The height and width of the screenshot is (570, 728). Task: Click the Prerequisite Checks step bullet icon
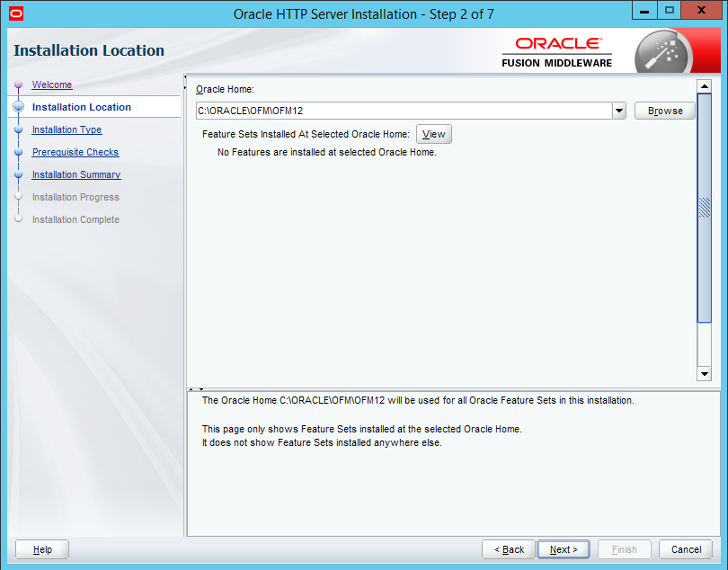pyautogui.click(x=18, y=152)
